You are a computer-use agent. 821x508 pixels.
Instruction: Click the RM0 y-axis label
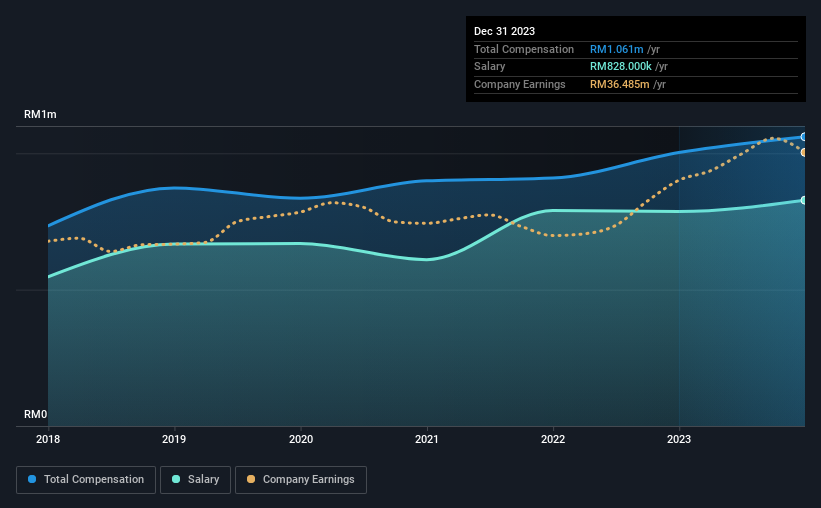click(x=35, y=414)
